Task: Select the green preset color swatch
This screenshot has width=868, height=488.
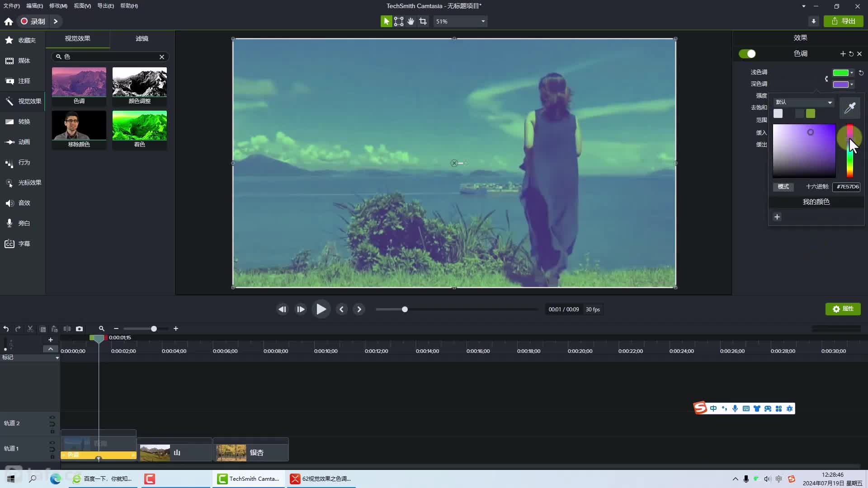Action: click(x=811, y=114)
